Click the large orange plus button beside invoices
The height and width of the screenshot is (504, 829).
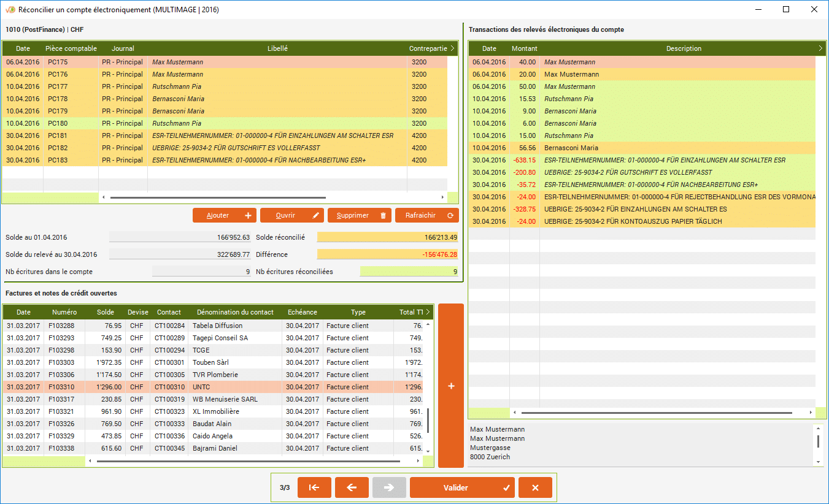pos(451,386)
